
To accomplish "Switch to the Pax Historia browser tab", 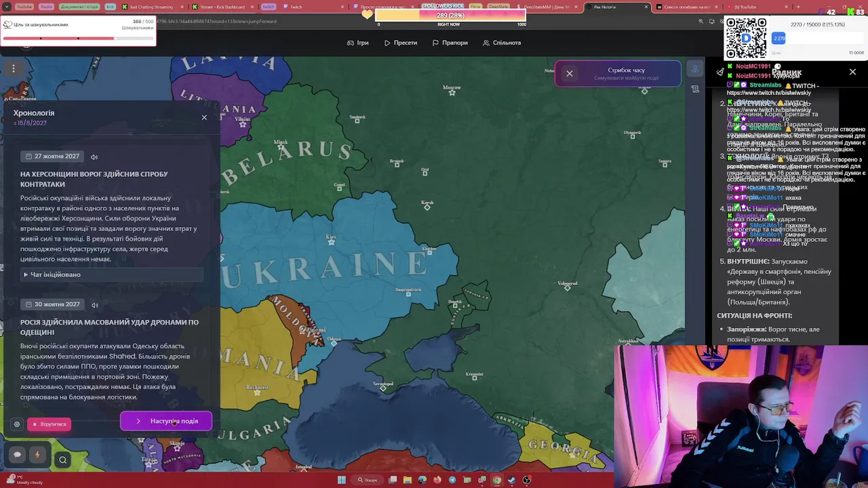I will pos(617,7).
